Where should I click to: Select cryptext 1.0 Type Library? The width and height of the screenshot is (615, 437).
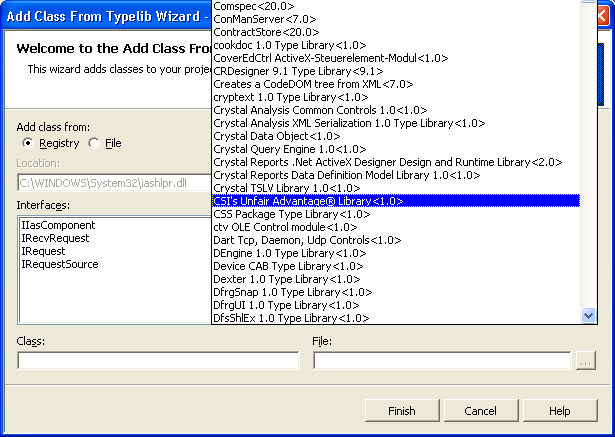coord(396,97)
